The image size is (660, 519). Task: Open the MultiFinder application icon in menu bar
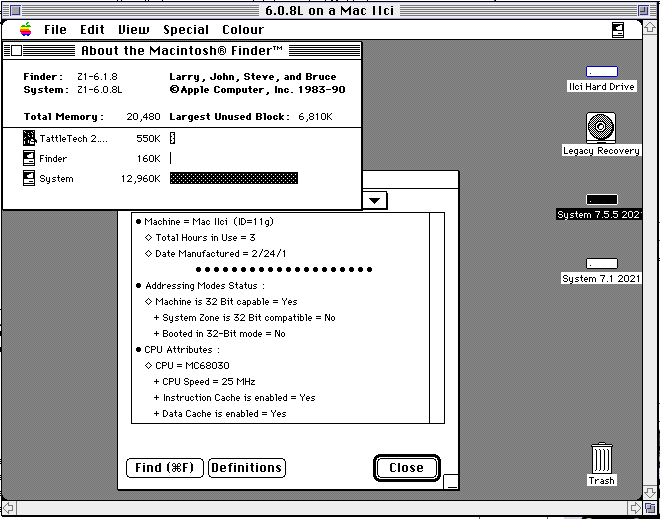point(617,30)
